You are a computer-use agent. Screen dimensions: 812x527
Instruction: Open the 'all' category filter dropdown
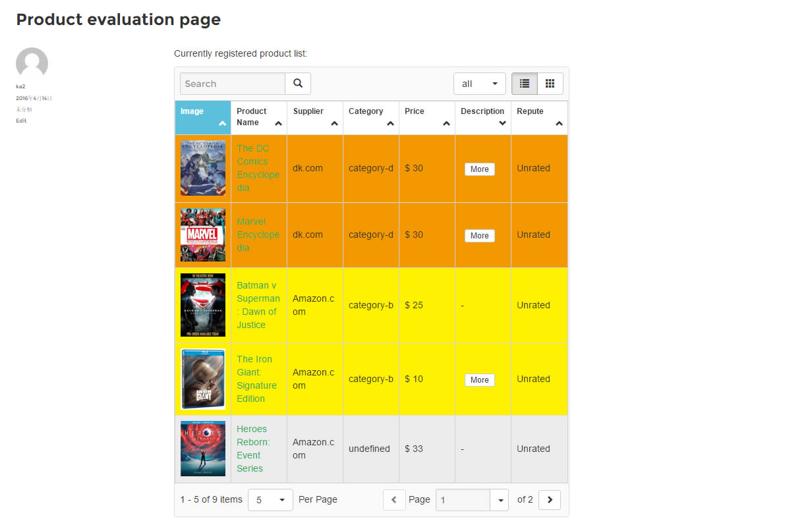point(480,84)
